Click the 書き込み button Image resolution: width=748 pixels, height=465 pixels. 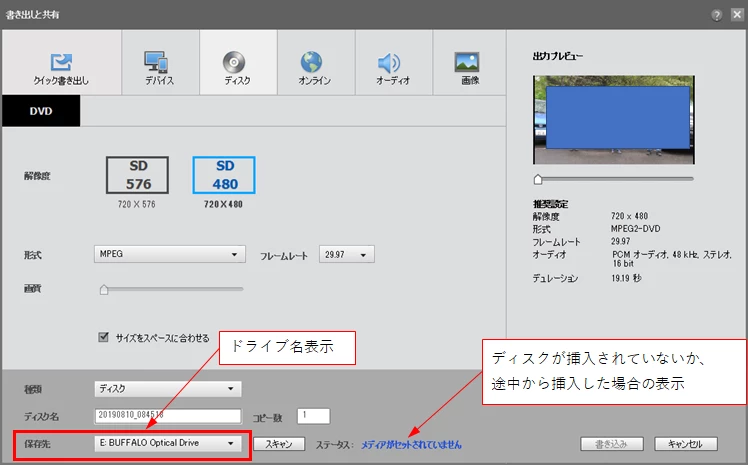[x=612, y=444]
